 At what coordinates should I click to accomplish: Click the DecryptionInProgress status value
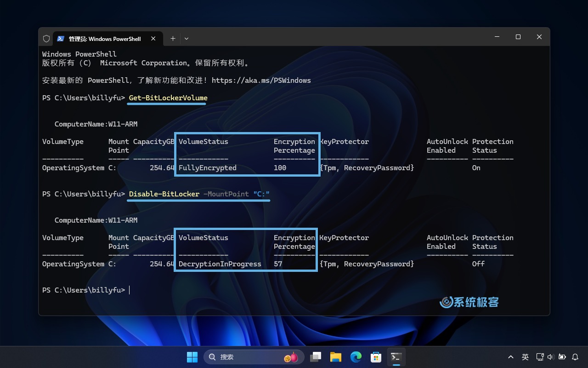pyautogui.click(x=220, y=264)
